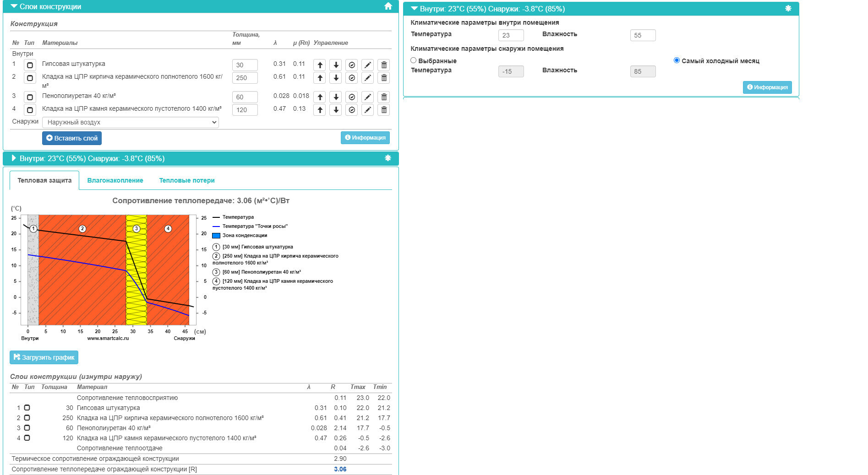868x475 pixels.
Task: Click thickness field with value 60
Action: [x=245, y=97]
